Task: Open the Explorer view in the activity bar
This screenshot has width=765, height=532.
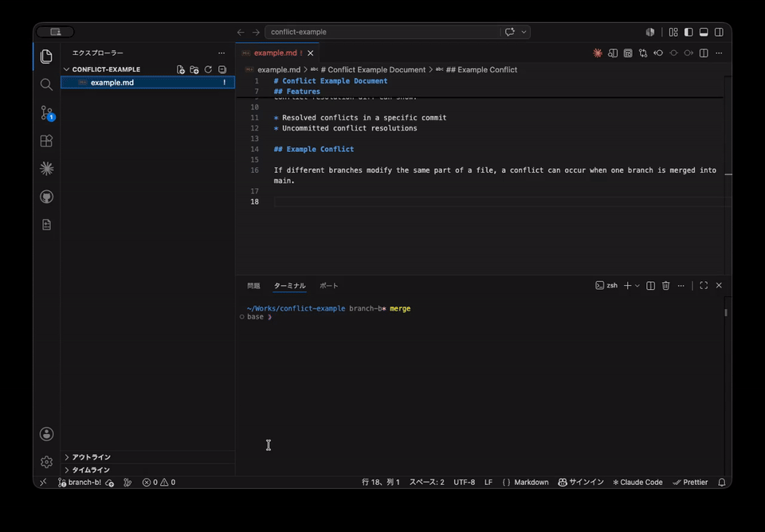Action: [46, 57]
